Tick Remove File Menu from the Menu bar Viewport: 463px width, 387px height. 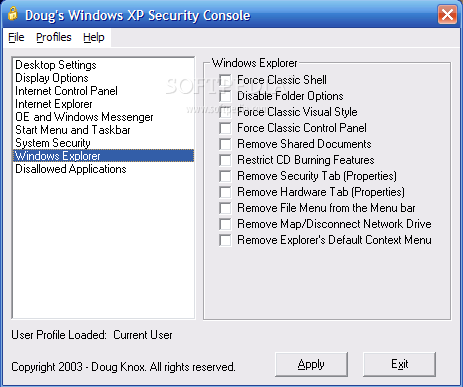click(x=225, y=208)
